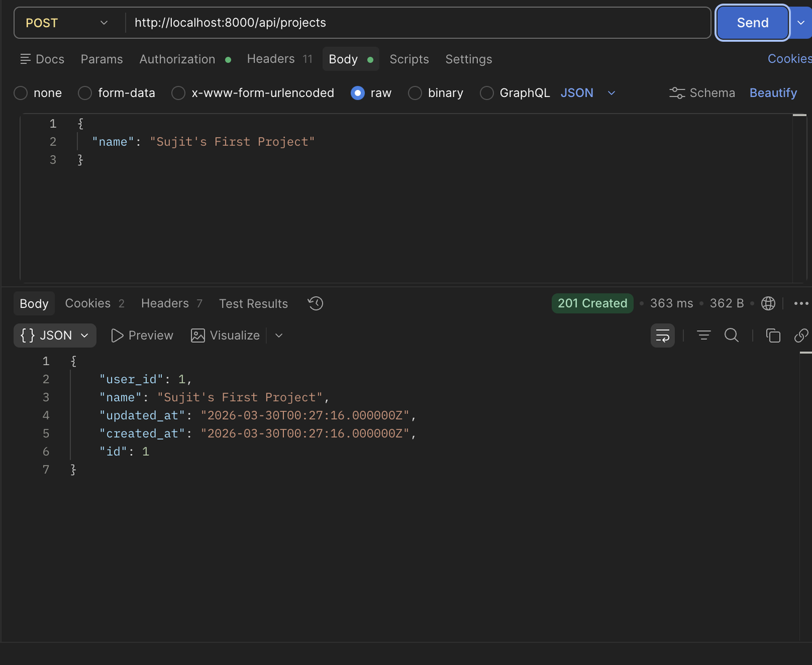Image resolution: width=812 pixels, height=665 pixels.
Task: Toggle the word wrap lines icon
Action: tap(663, 335)
